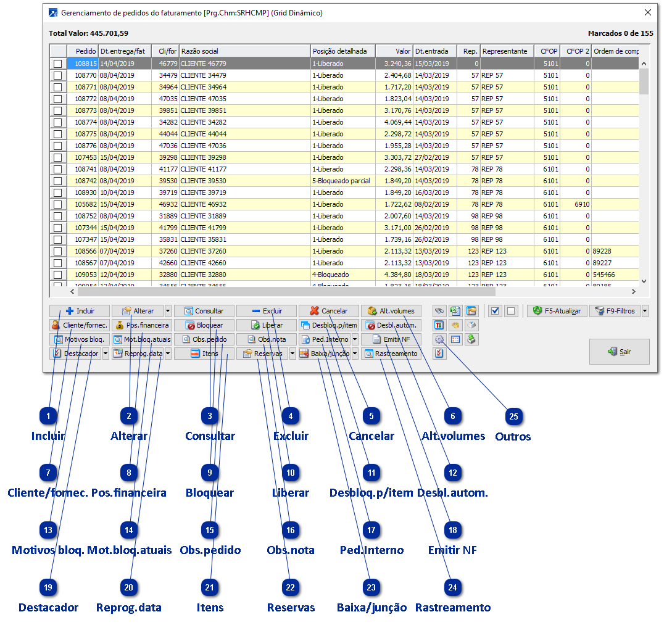Click the mark-all checked box button
672x625 pixels.
494,311
